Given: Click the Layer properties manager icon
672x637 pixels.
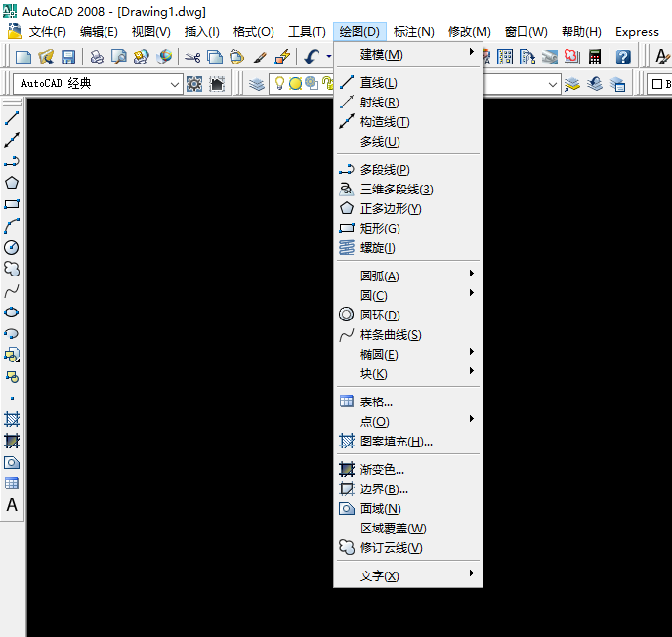Looking at the screenshot, I should 257,84.
